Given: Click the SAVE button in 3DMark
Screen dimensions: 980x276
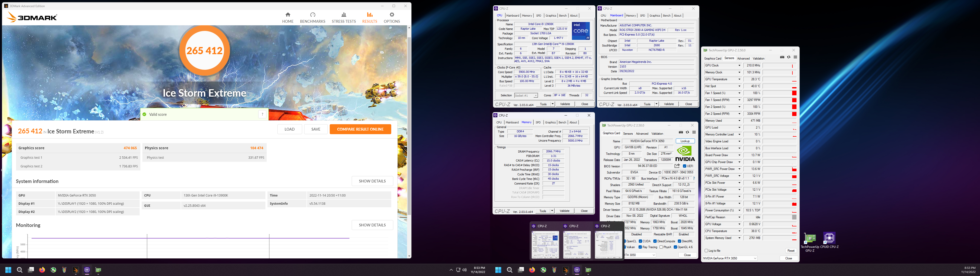Looking at the screenshot, I should pyautogui.click(x=316, y=129).
